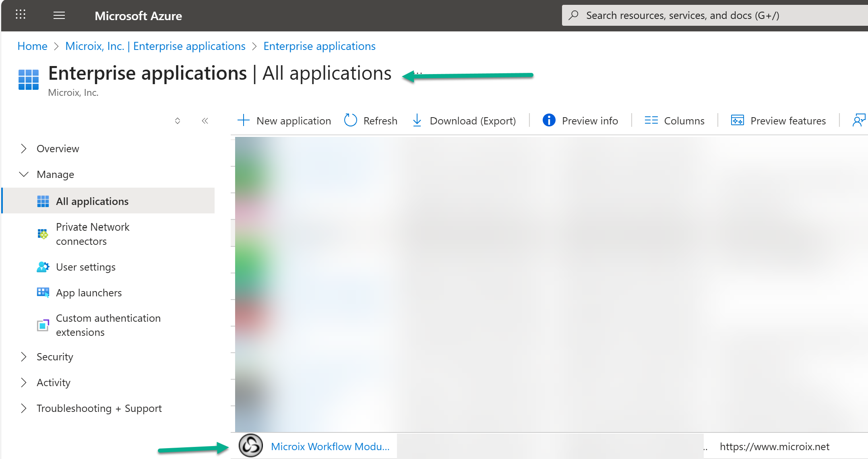Click the Download (Export) arrow icon
Viewport: 868px width, 459px height.
(x=417, y=120)
